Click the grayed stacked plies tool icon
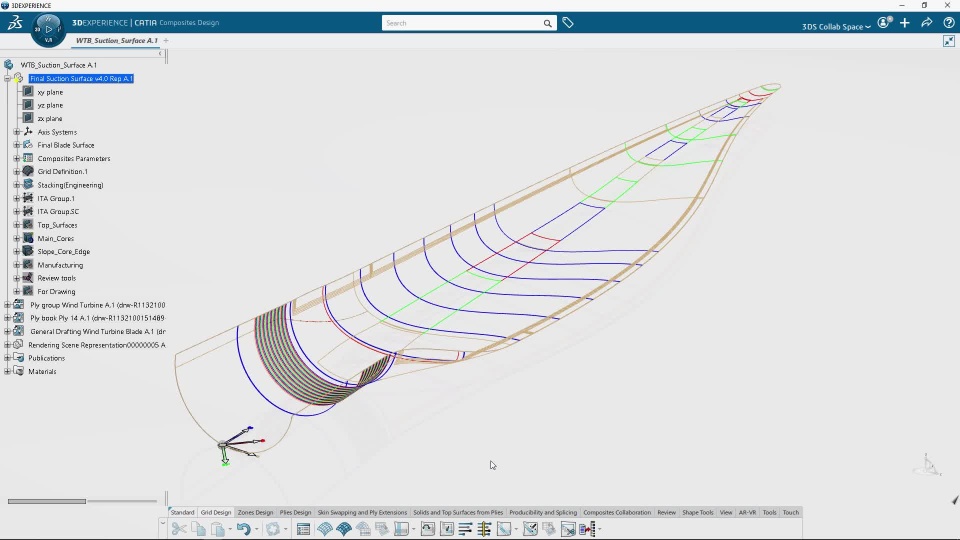 (382, 529)
